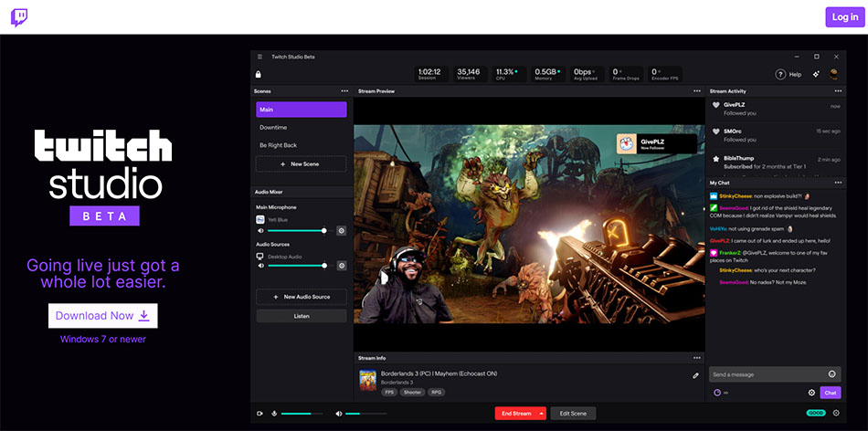Mute the speaker in the bottom bar
The height and width of the screenshot is (431, 868).
coord(339,414)
